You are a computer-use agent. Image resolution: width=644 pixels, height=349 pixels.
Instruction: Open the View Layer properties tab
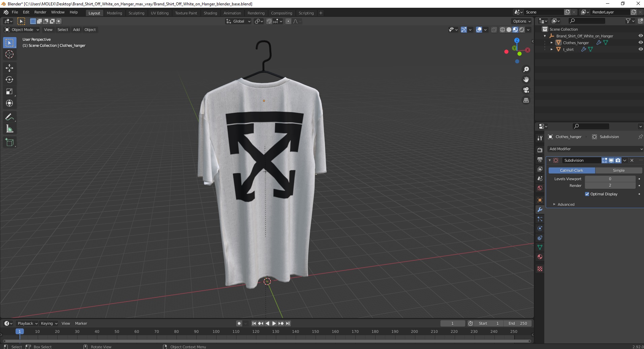tap(540, 169)
